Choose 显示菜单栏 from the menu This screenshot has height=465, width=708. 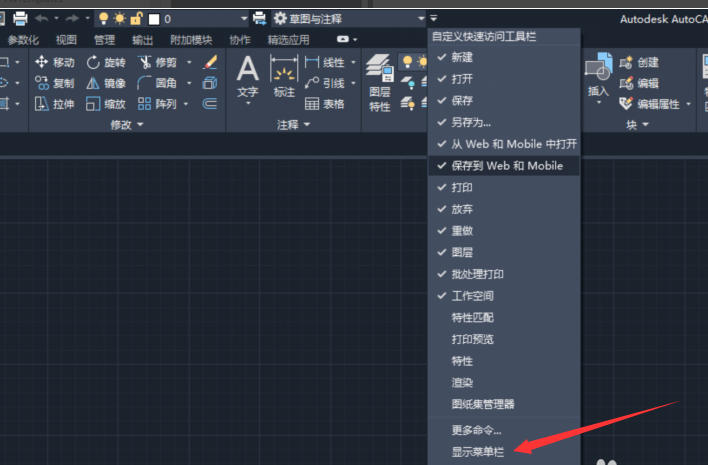pos(503,451)
